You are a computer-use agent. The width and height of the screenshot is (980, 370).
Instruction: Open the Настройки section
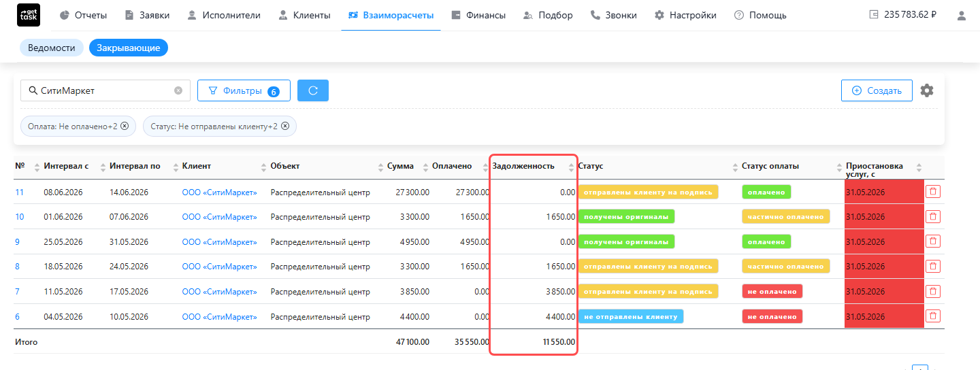click(685, 15)
